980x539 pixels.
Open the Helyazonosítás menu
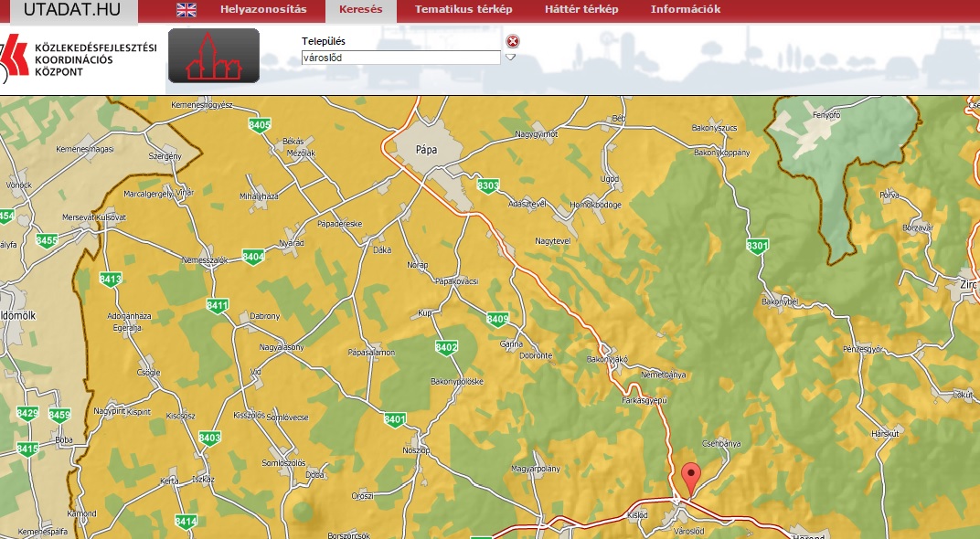click(263, 10)
